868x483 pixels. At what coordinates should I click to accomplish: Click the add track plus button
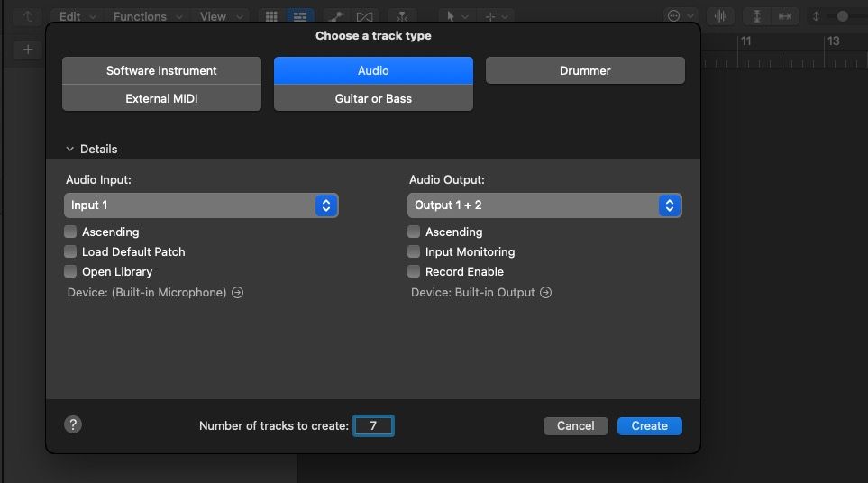pyautogui.click(x=28, y=50)
